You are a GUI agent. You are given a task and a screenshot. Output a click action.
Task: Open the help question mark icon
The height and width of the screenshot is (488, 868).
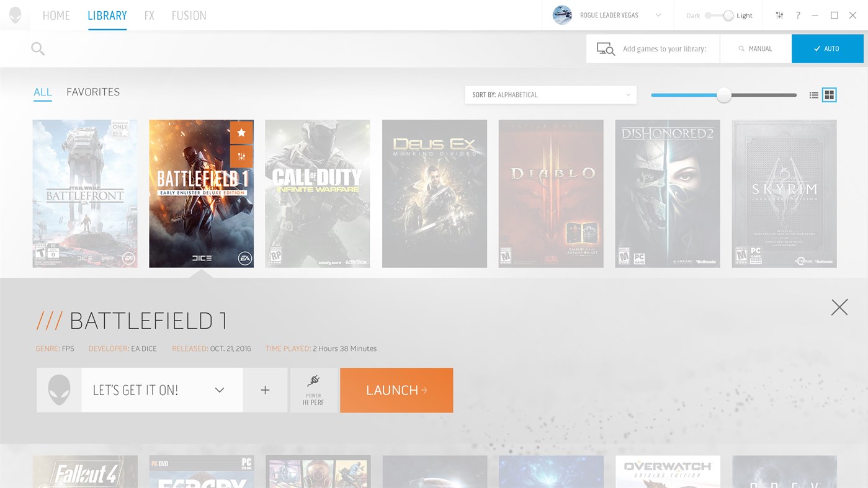coord(798,16)
